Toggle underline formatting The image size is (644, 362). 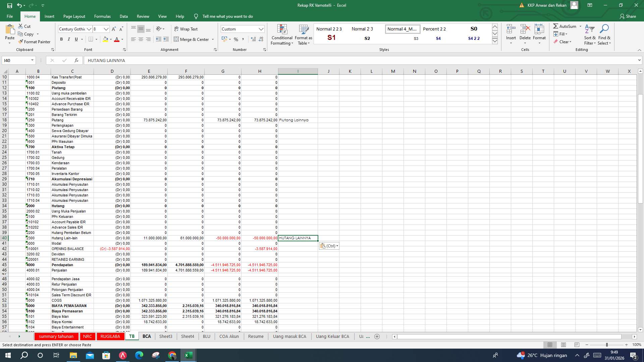point(76,39)
